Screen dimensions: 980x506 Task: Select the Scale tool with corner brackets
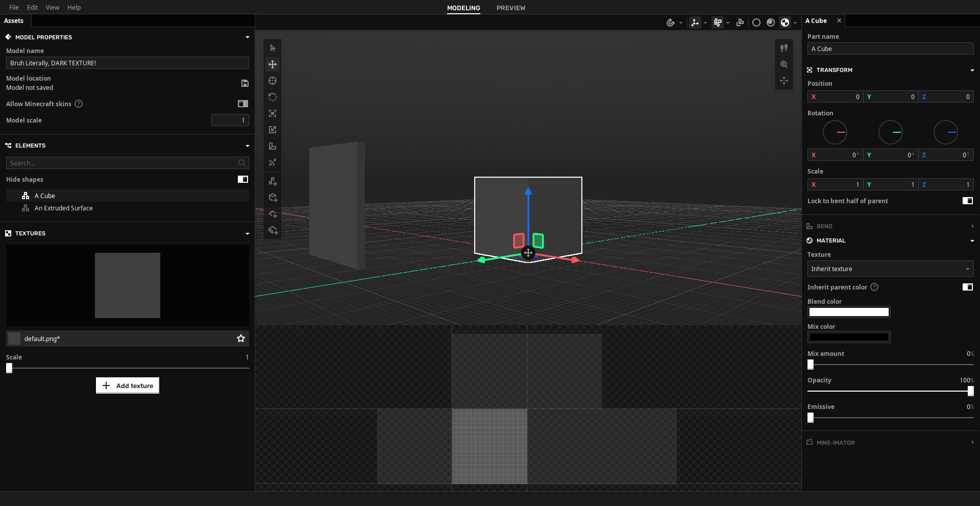(273, 113)
